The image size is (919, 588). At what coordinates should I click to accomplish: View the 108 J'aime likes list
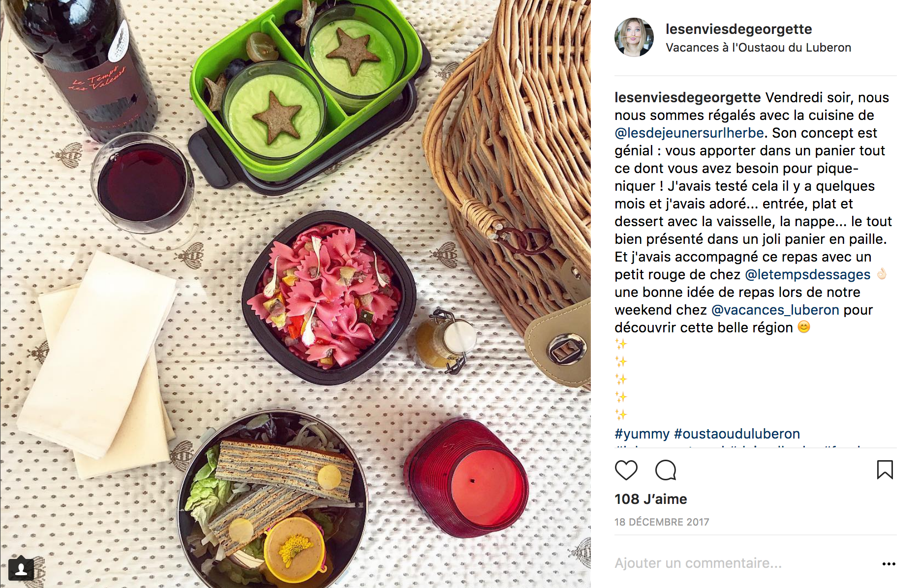coord(650,499)
